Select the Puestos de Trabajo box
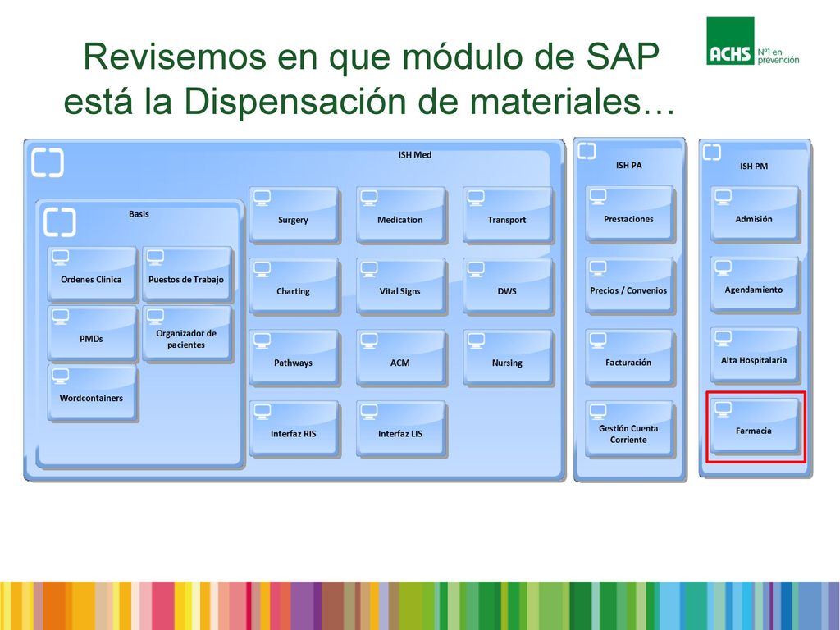840x630 pixels. [x=187, y=274]
